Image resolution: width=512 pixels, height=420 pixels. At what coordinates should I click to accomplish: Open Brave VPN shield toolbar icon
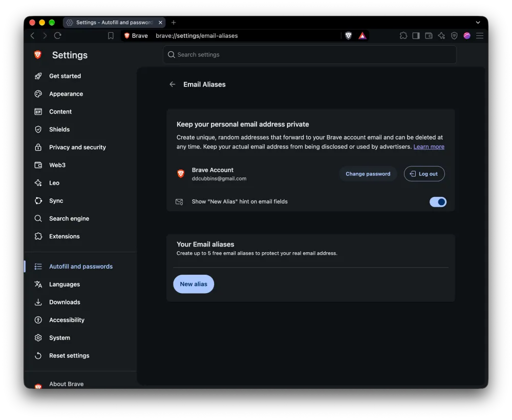(454, 36)
